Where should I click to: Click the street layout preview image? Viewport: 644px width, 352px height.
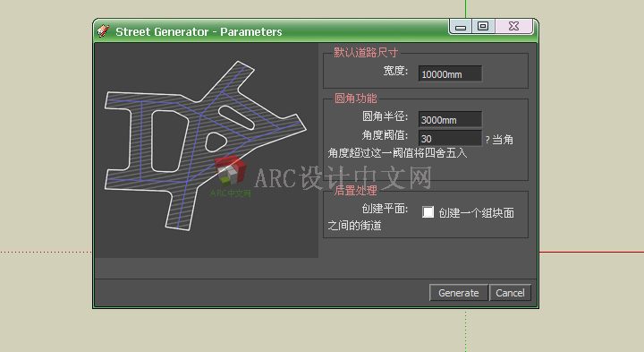(207, 150)
